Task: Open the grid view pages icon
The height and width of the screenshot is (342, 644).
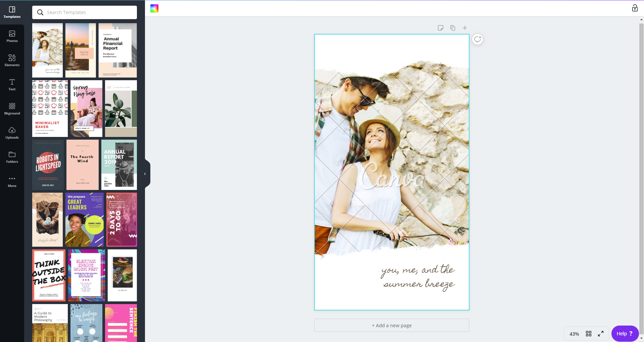Action: tap(589, 334)
